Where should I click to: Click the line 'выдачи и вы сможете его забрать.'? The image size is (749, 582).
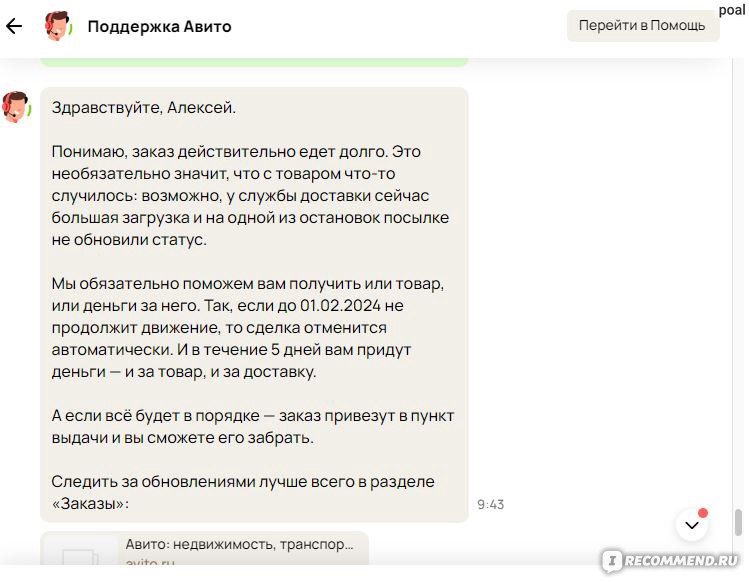(182, 438)
